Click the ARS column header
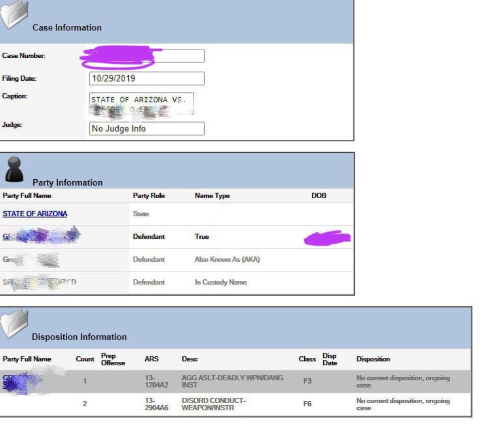 click(151, 359)
